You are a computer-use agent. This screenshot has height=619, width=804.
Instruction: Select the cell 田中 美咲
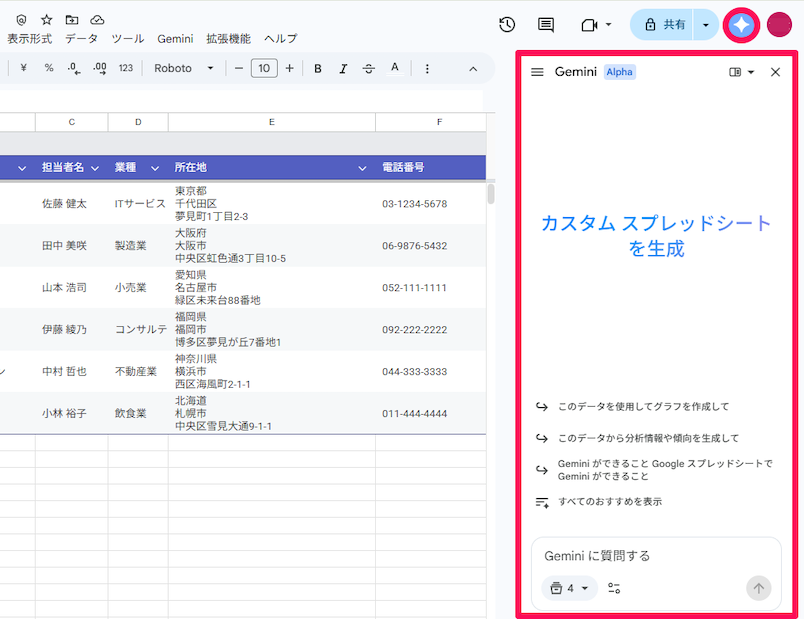click(x=72, y=246)
